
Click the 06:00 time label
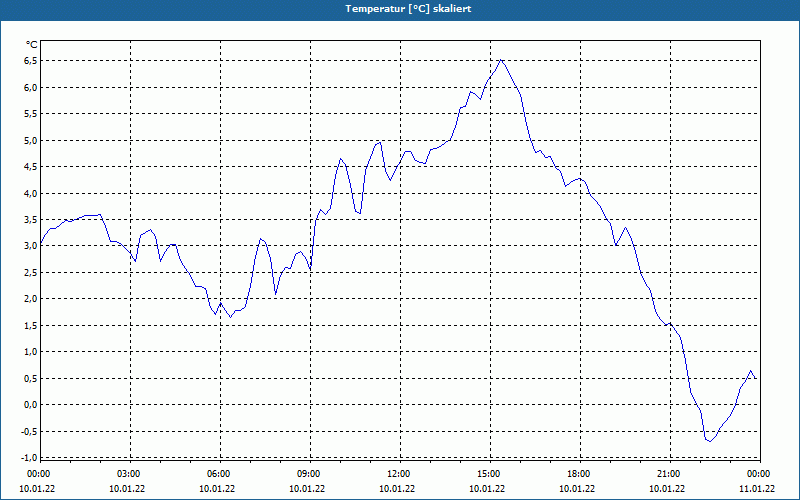220,474
